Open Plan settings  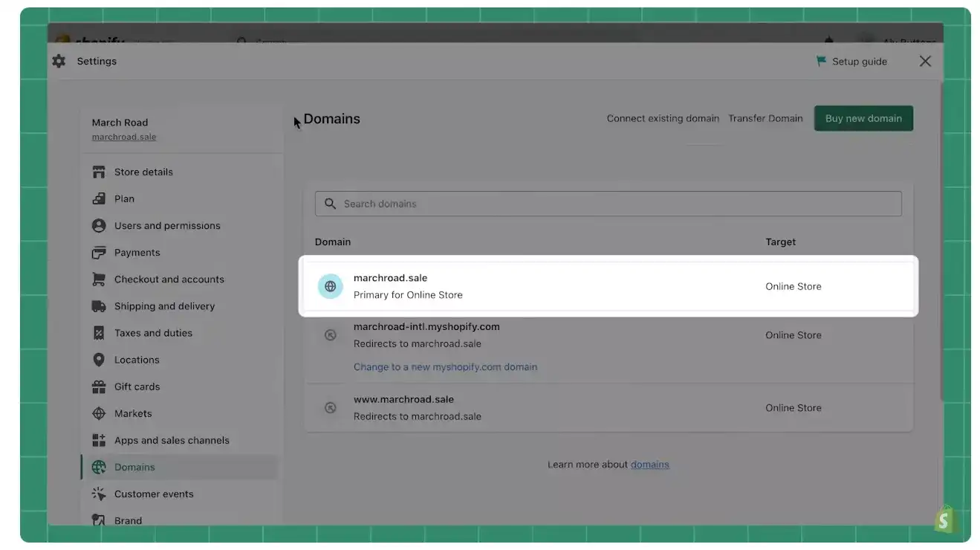point(124,198)
